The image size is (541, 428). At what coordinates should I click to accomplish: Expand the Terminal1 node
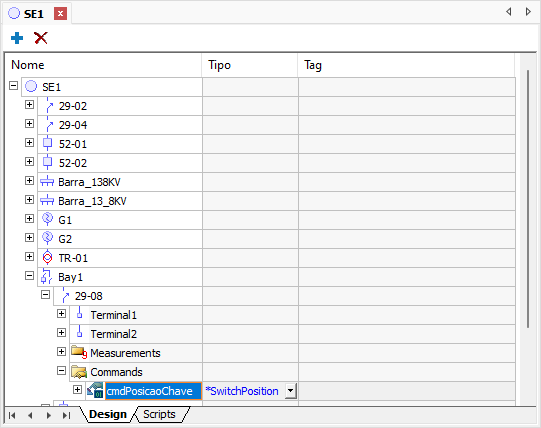click(x=61, y=313)
